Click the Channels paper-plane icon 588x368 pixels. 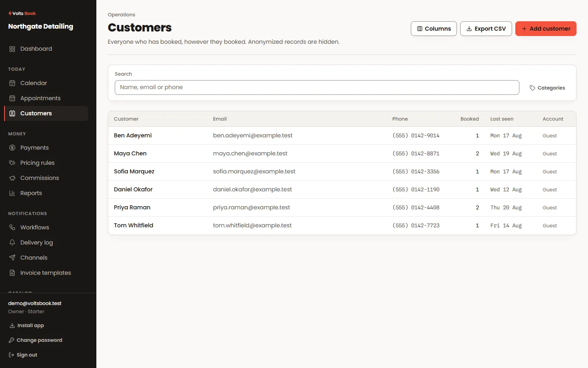(12, 258)
